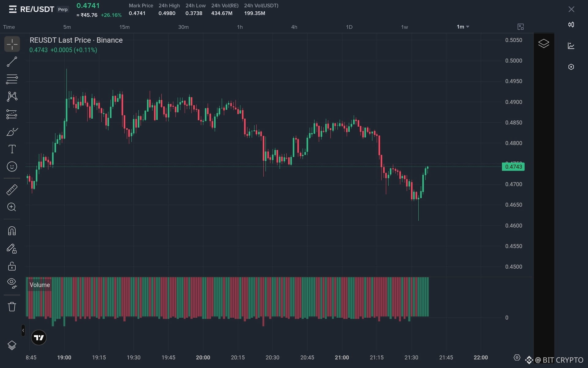
Task: Open the layers panel icon at top right
Action: tap(544, 44)
